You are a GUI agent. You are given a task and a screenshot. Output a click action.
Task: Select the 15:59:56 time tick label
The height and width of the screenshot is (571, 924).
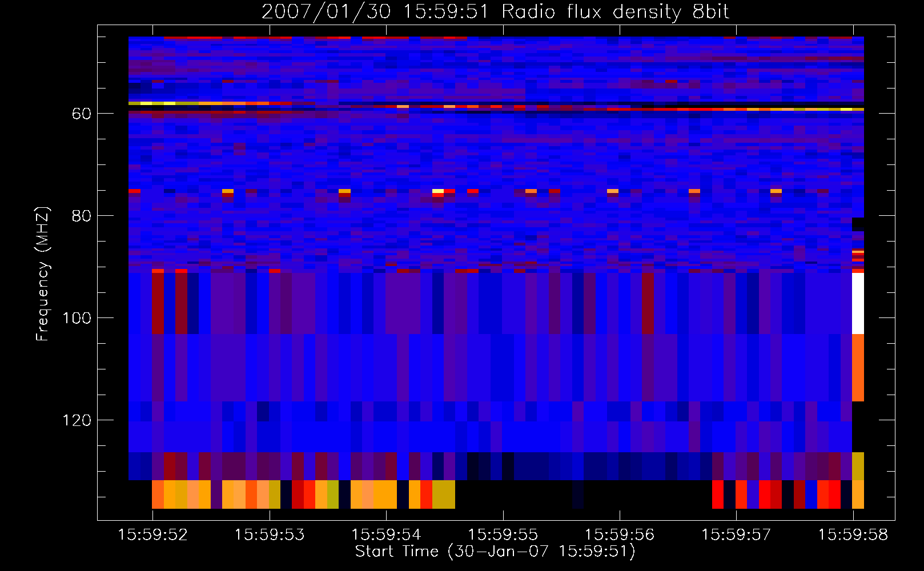[620, 535]
